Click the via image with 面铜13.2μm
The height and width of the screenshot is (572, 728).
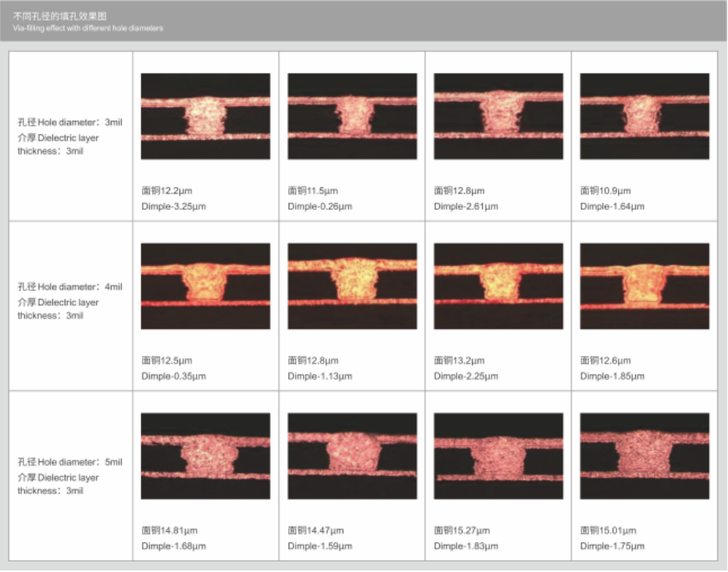[498, 286]
